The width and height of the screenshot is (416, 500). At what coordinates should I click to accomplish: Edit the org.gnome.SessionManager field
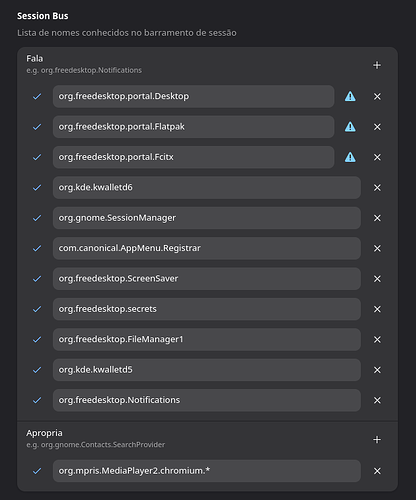coord(207,218)
